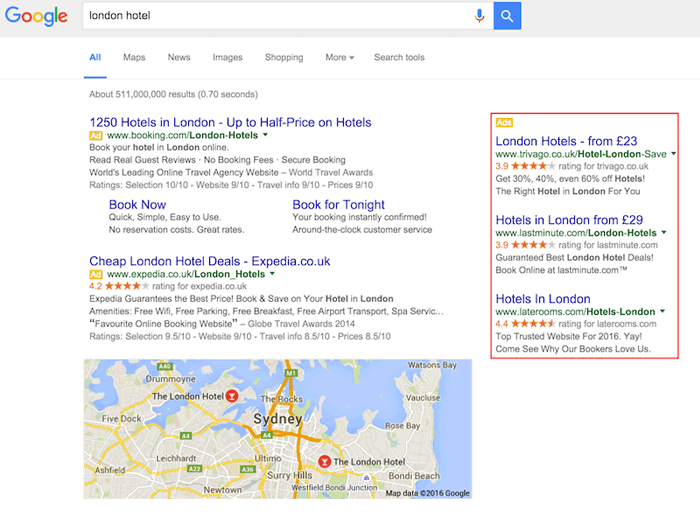Click the blue magnifier search button
Image resolution: width=700 pixels, height=513 pixels.
pyautogui.click(x=507, y=16)
